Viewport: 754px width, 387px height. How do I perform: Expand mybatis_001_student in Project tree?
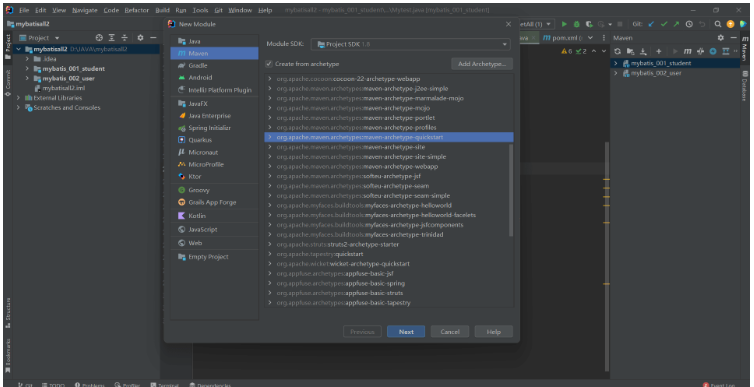[x=27, y=68]
